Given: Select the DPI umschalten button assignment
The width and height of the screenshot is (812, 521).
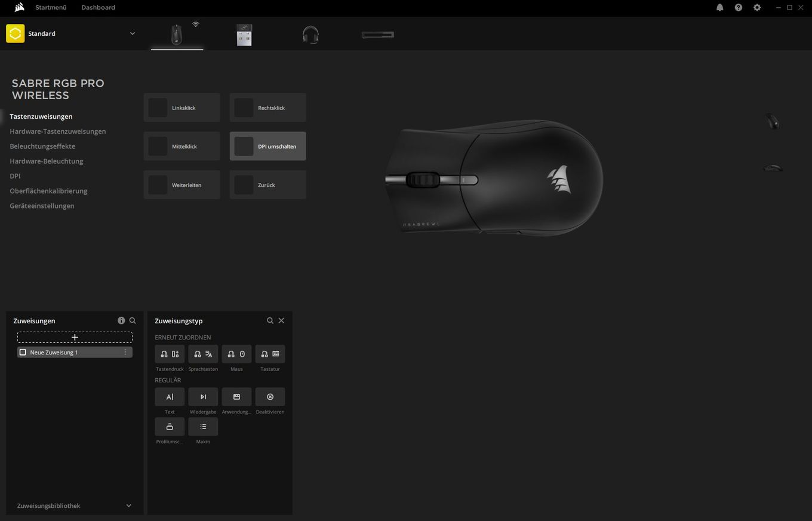Looking at the screenshot, I should coord(267,146).
